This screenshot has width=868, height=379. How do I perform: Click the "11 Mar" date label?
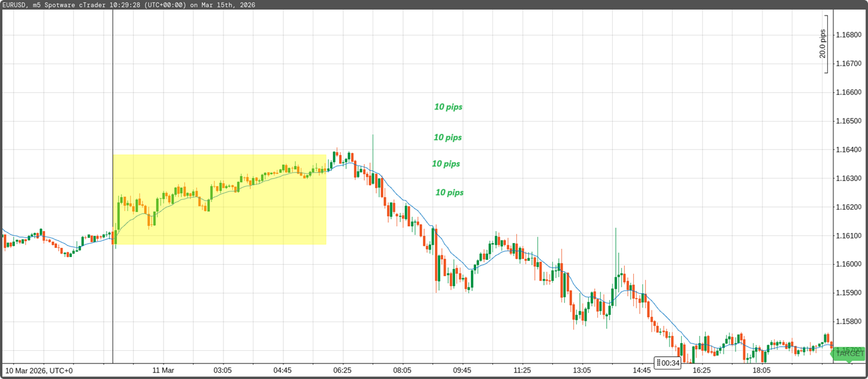coord(163,371)
